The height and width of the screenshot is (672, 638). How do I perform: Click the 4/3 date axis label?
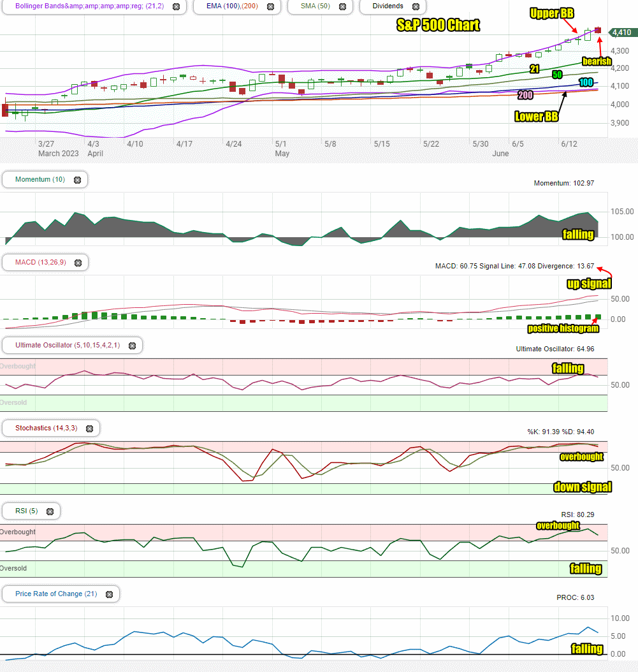pos(93,144)
